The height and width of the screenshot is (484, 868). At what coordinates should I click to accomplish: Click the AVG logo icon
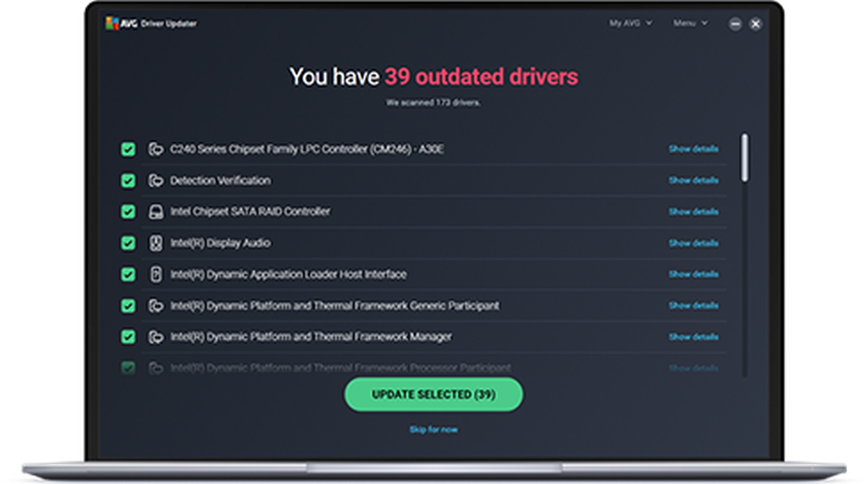tap(112, 23)
